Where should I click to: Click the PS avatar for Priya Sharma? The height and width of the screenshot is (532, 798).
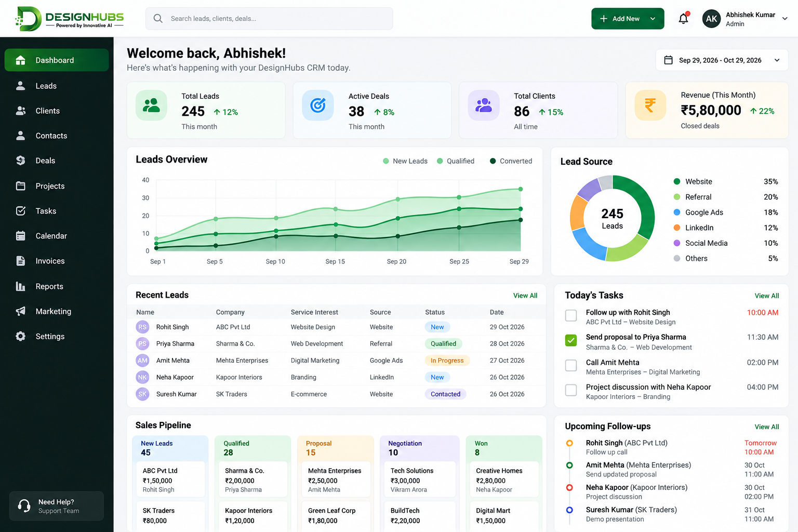(x=142, y=343)
